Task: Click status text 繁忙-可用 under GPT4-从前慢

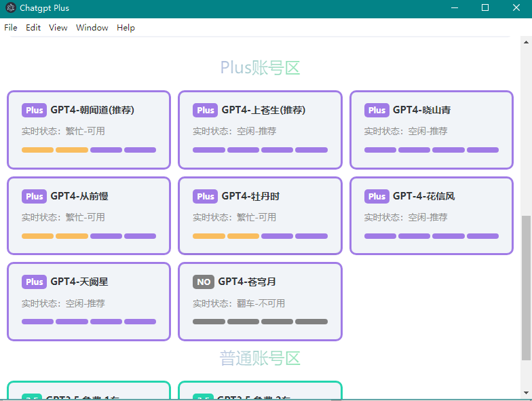Action: click(85, 217)
